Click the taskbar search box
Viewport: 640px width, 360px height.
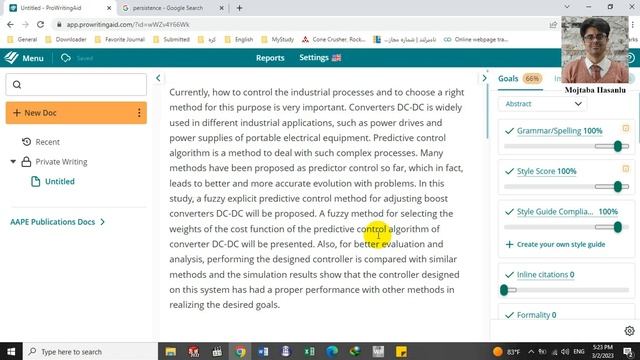pyautogui.click(x=91, y=351)
